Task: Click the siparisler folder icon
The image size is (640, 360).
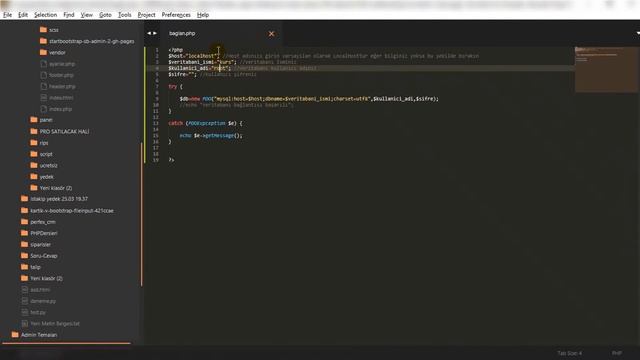Action: (x=24, y=244)
